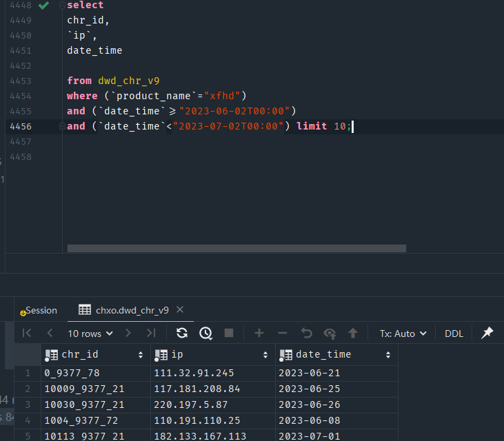Click the delete row minus icon
Screen dimensions: 504x441
(283, 334)
